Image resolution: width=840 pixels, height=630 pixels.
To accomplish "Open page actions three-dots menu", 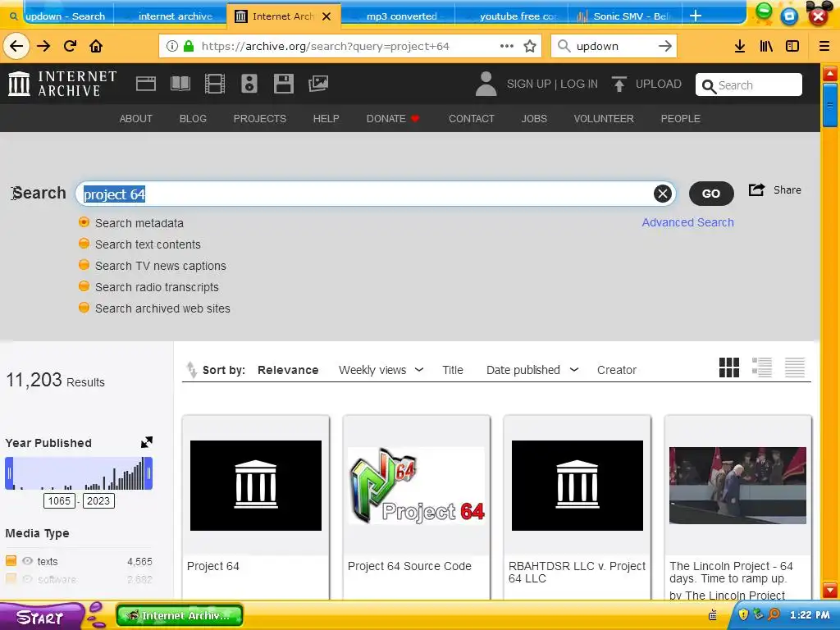I will 507,46.
